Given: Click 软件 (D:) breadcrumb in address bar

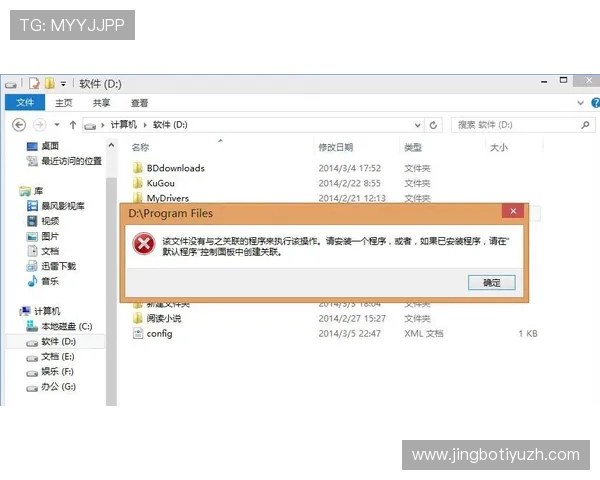Looking at the screenshot, I should (x=170, y=125).
